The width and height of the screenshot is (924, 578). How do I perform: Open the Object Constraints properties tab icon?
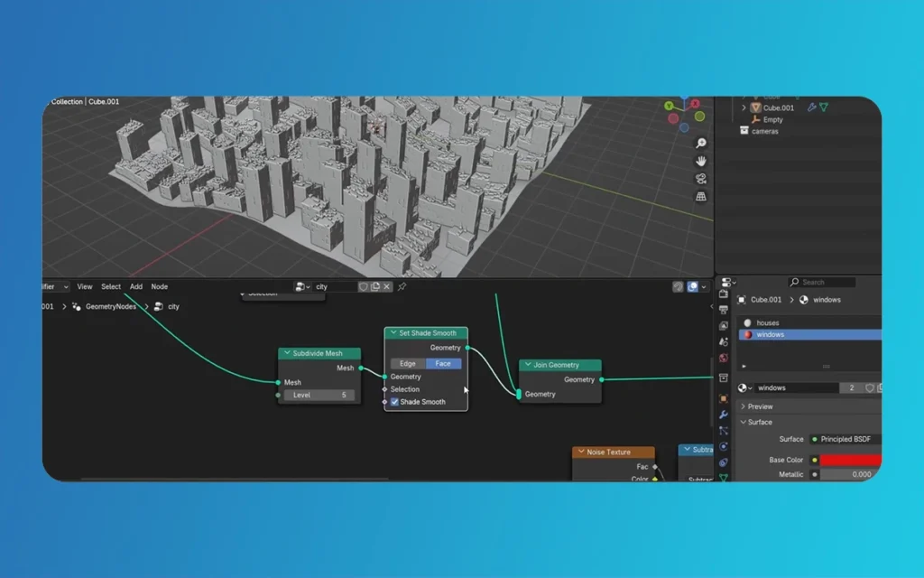point(724,462)
